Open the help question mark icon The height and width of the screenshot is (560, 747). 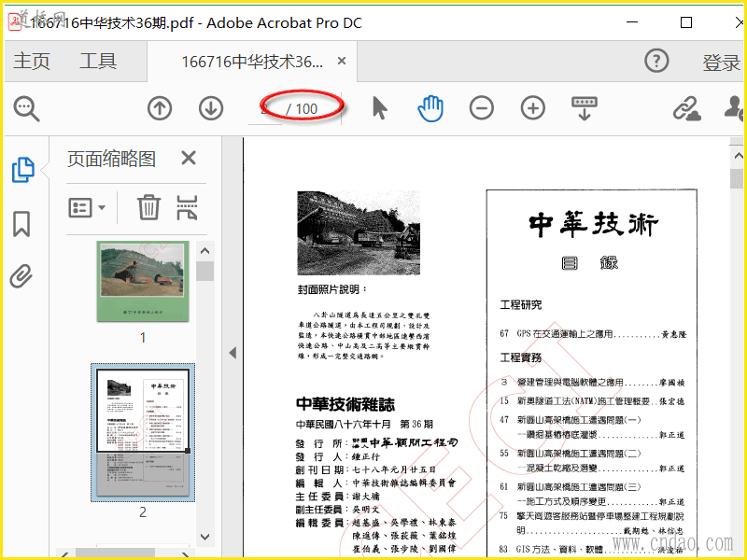656,61
